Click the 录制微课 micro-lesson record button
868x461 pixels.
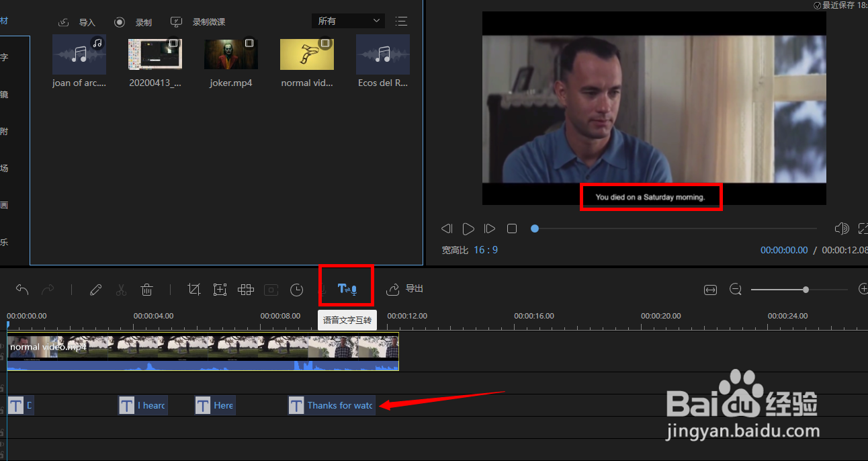pyautogui.click(x=198, y=22)
